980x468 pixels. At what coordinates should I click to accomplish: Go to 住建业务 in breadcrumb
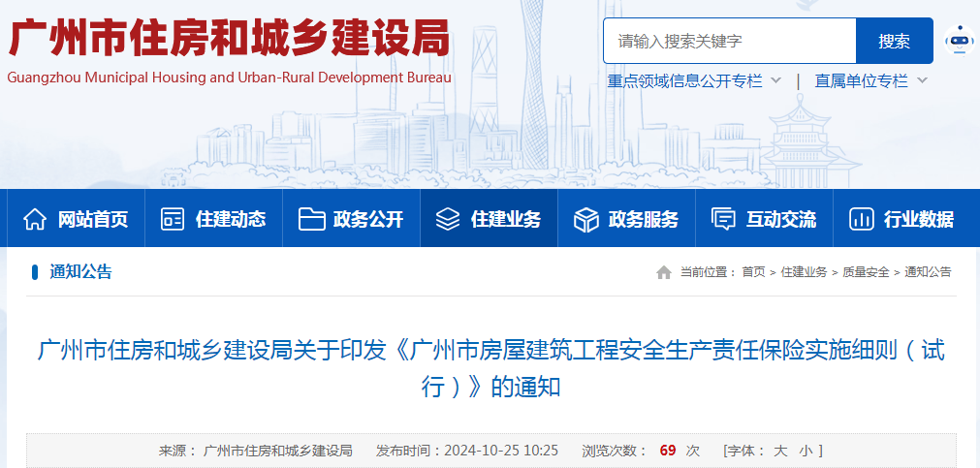click(804, 272)
